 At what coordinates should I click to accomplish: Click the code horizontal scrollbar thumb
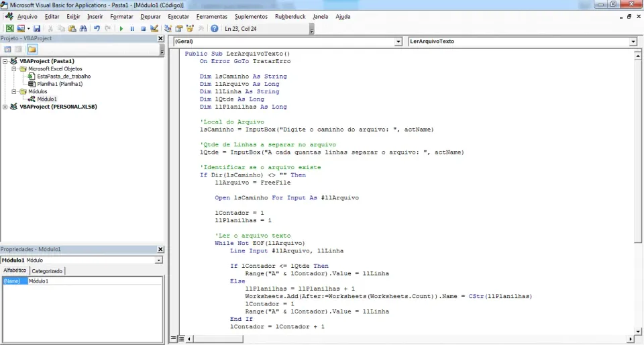(218, 339)
